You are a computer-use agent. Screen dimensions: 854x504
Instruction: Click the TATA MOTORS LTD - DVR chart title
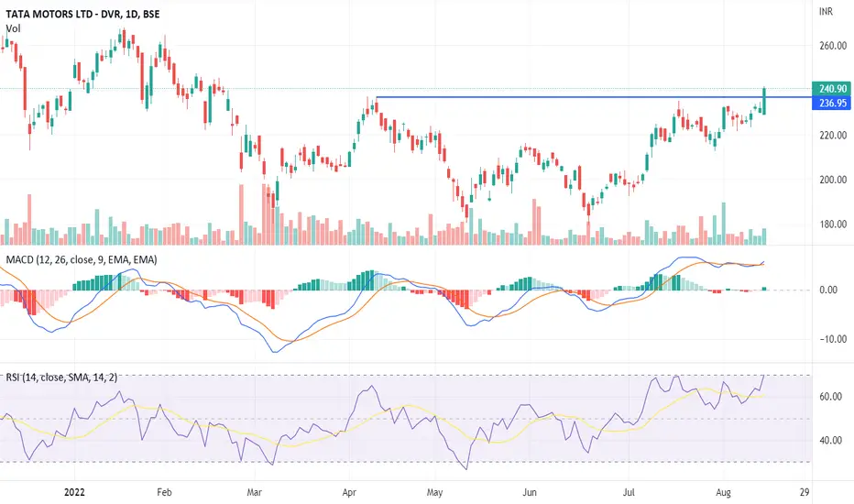(82, 14)
